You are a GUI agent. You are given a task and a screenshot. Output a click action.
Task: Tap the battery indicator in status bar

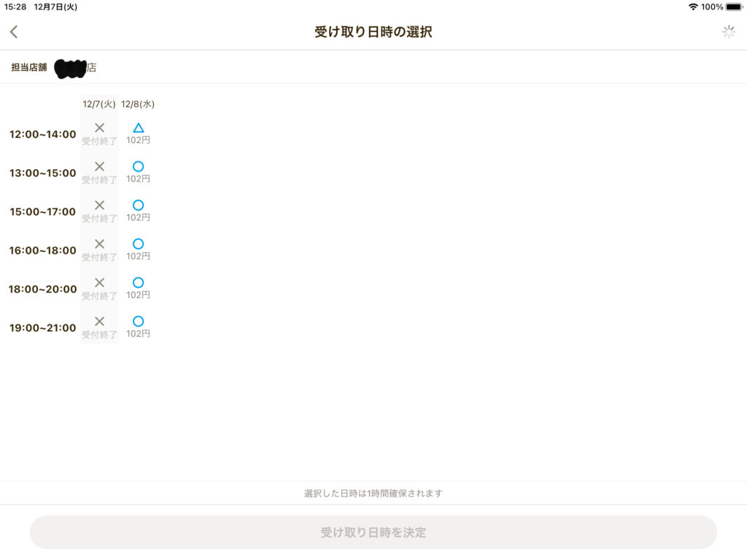click(733, 7)
